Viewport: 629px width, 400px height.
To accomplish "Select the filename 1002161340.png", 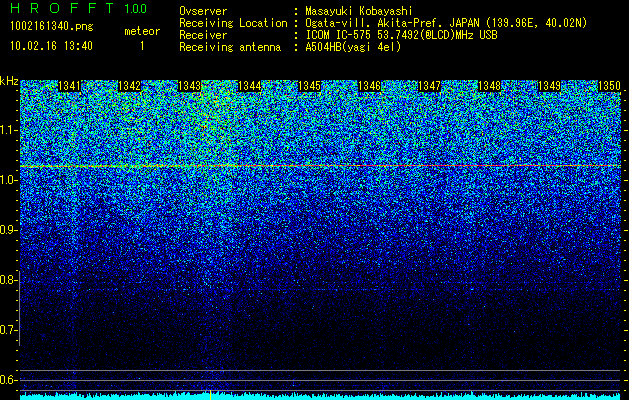I will [x=52, y=27].
